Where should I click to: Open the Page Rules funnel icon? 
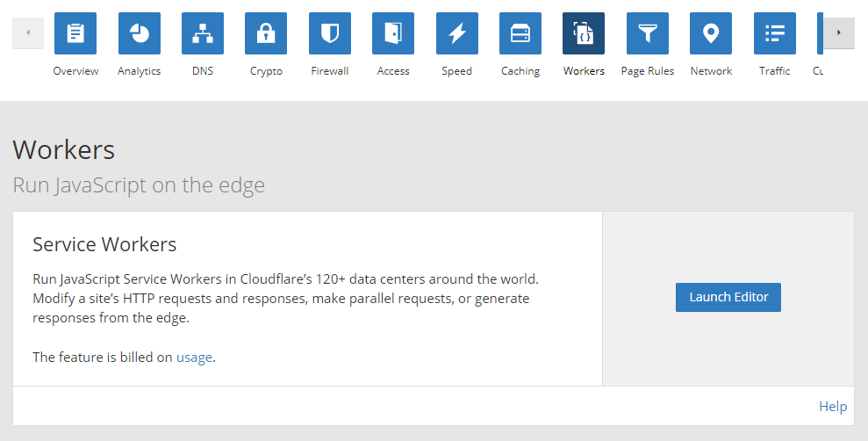click(648, 33)
